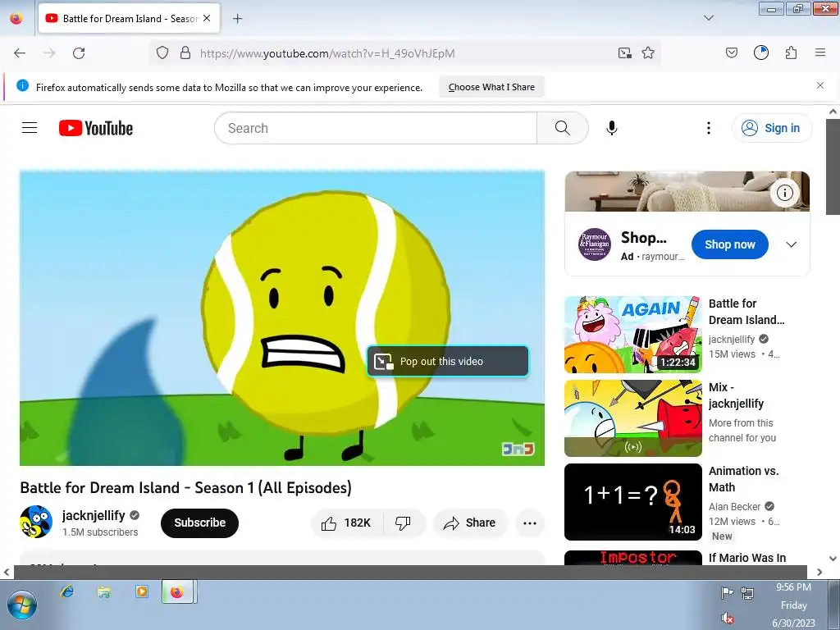Image resolution: width=840 pixels, height=630 pixels.
Task: Expand the ad chevron dropdown
Action: click(x=792, y=244)
